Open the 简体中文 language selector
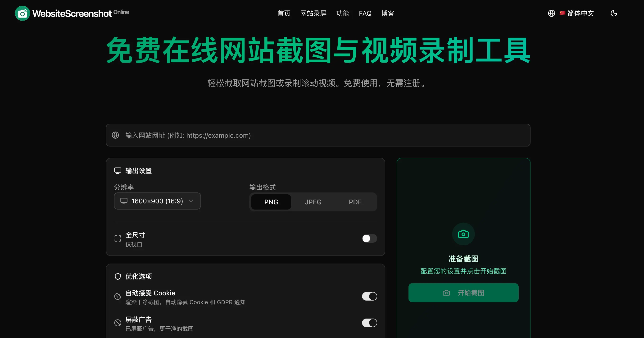 (x=576, y=13)
